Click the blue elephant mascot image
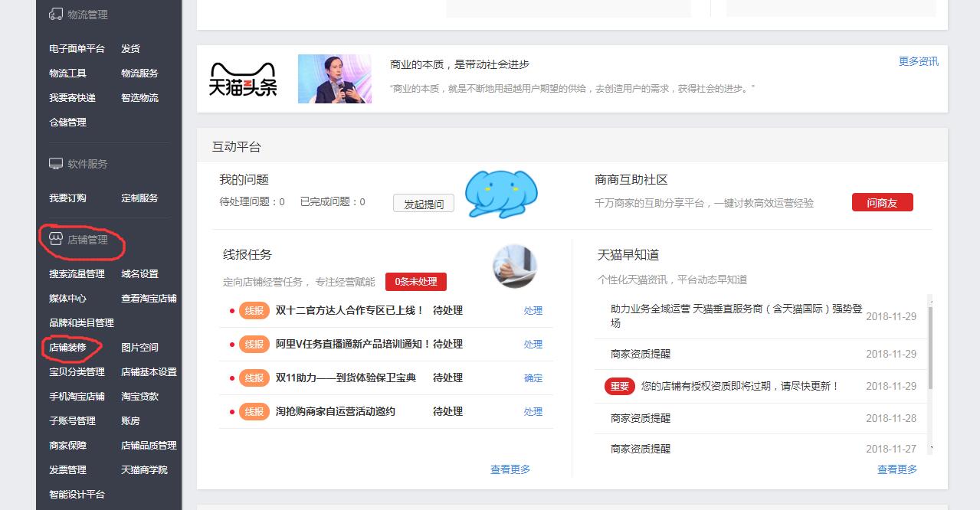Viewport: 980px width, 510px height. (x=502, y=191)
